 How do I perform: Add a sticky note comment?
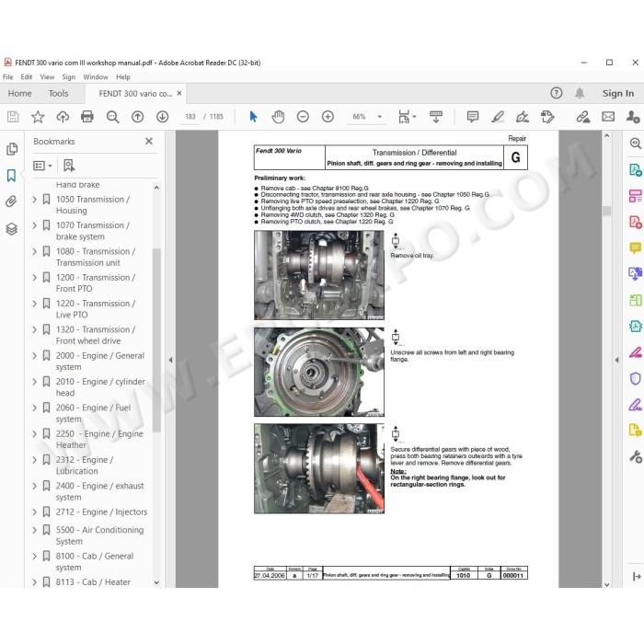(x=473, y=117)
